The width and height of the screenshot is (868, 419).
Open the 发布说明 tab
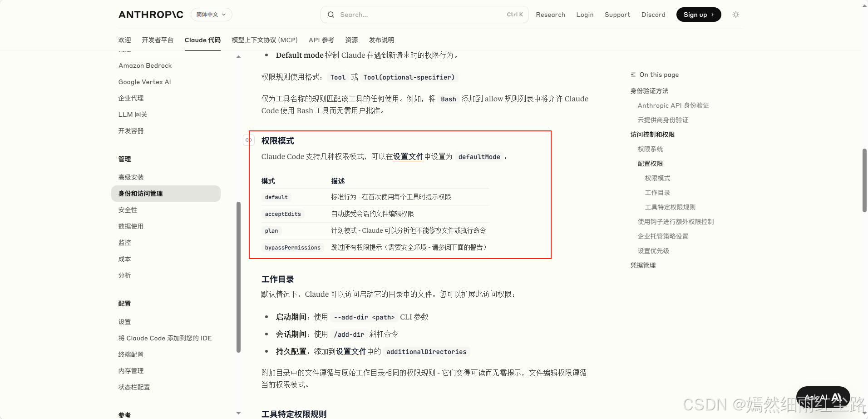[381, 40]
